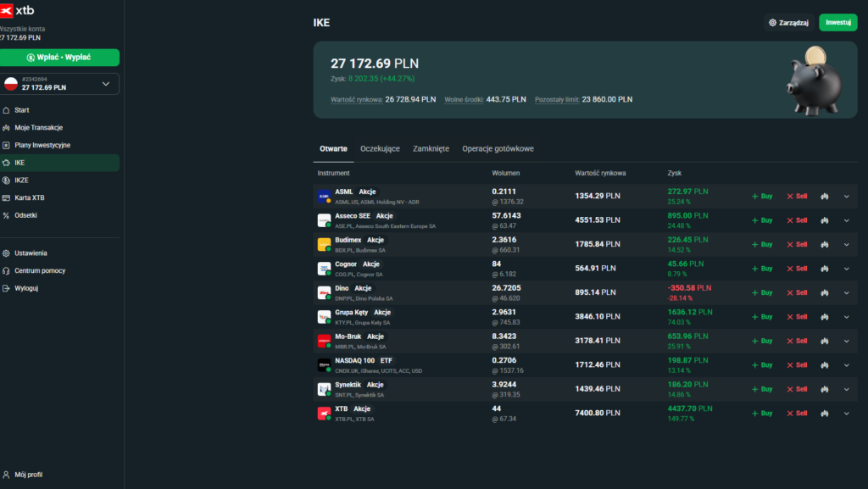Click the Pozostały limit label
The width and height of the screenshot is (868, 489).
(x=557, y=99)
